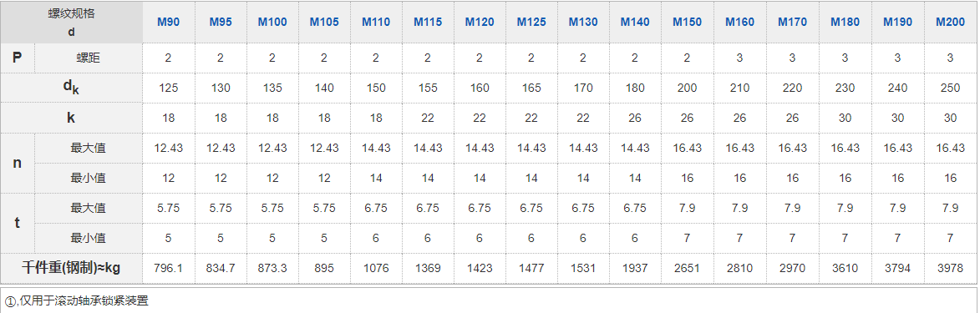Click the 螺纹规格 d header cell

71,22
